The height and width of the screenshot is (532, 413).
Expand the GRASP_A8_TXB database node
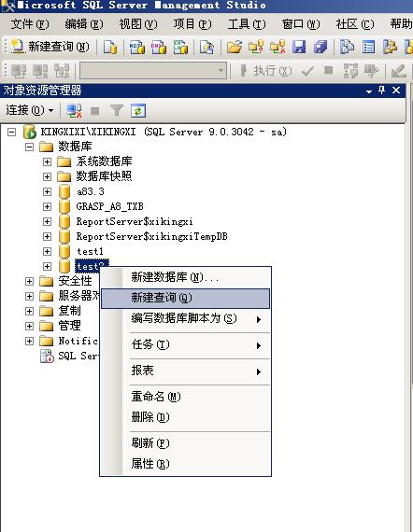(x=48, y=206)
